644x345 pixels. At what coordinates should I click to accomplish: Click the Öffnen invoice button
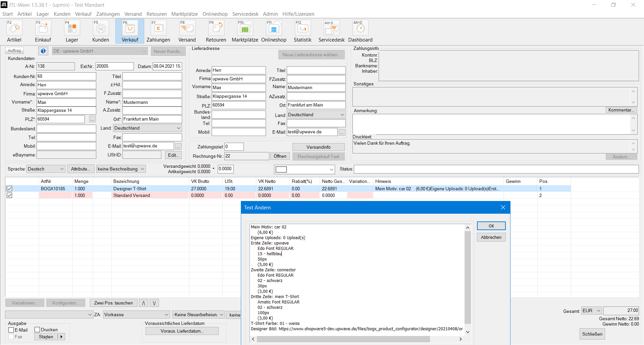point(280,156)
